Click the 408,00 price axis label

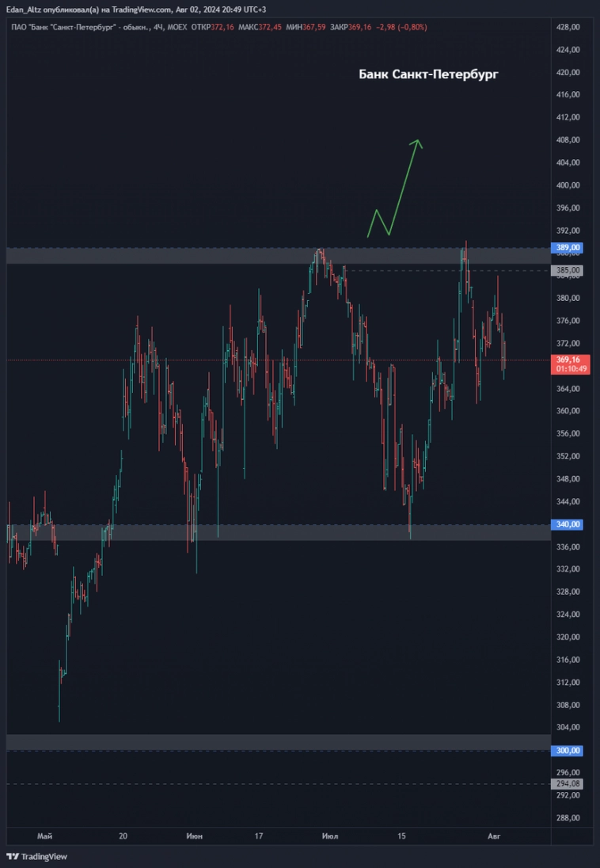(x=568, y=140)
